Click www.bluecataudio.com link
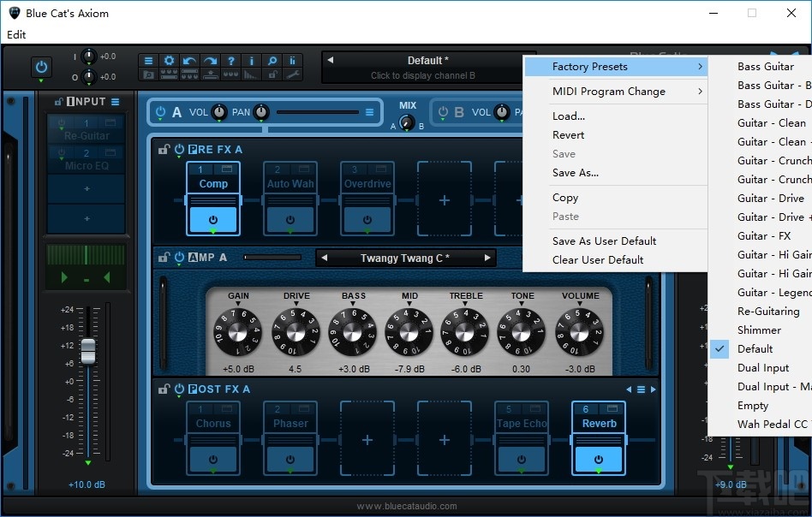 pos(407,506)
